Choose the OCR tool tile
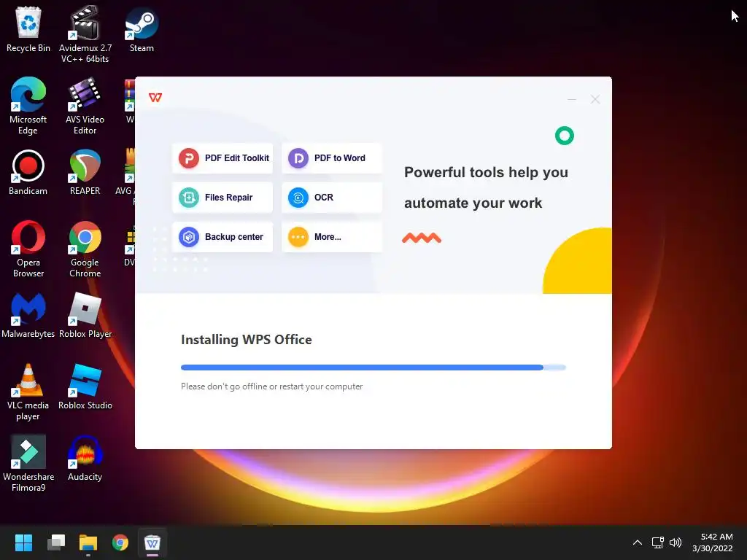 (332, 197)
